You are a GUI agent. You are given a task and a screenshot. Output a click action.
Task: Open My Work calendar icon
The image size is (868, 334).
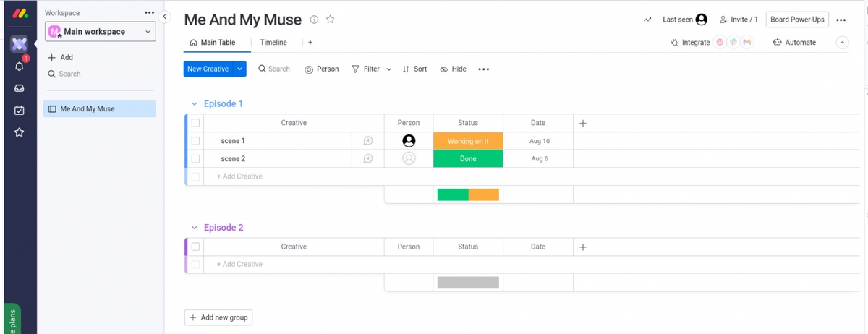click(19, 111)
